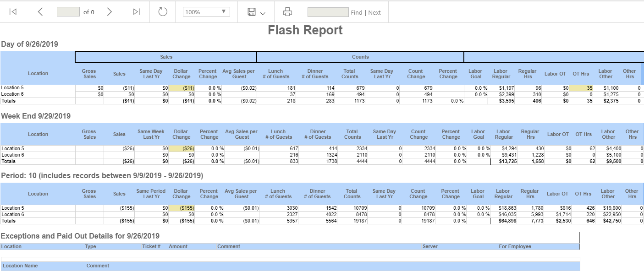The height and width of the screenshot is (277, 644).
Task: Click the find text search box
Action: [328, 12]
